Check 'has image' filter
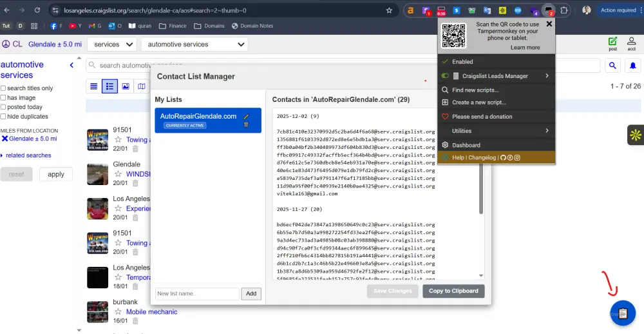The image size is (644, 334). (x=3, y=98)
